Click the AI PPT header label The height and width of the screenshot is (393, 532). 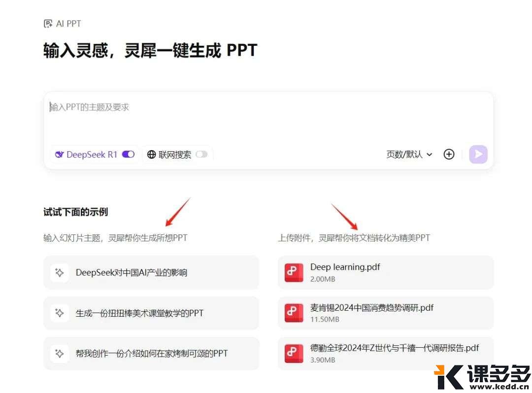coord(68,24)
